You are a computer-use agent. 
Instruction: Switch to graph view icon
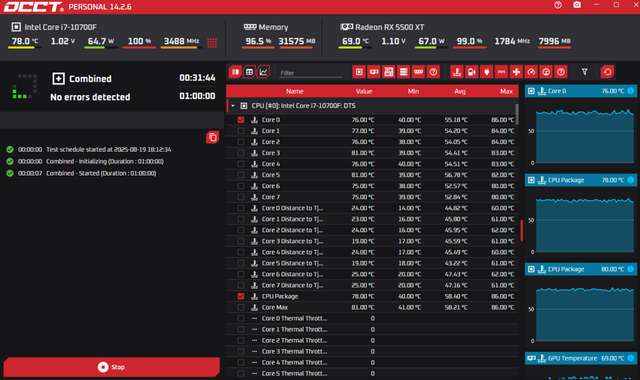tap(263, 72)
